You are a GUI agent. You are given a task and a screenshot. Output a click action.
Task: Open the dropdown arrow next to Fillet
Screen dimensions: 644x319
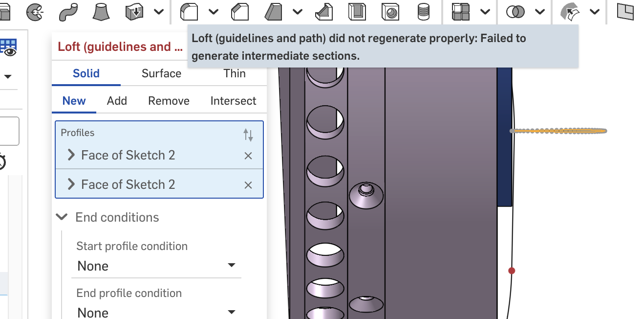point(214,11)
